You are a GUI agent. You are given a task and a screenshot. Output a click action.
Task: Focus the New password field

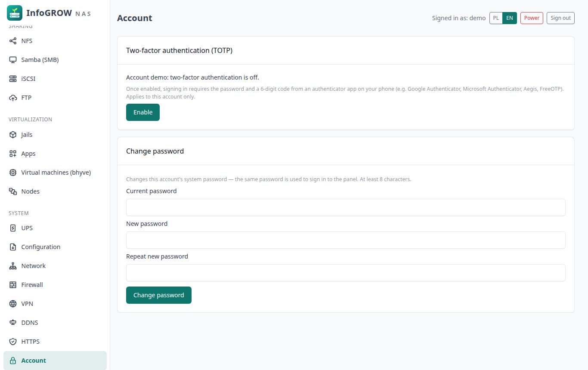(x=346, y=240)
